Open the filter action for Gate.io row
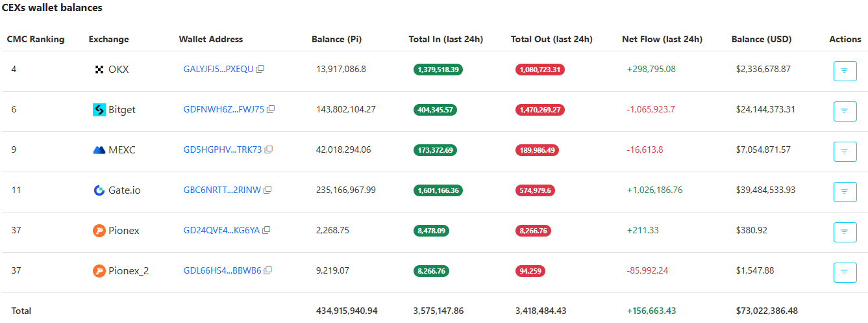Viewport: 868px width, 323px height. 845,192
